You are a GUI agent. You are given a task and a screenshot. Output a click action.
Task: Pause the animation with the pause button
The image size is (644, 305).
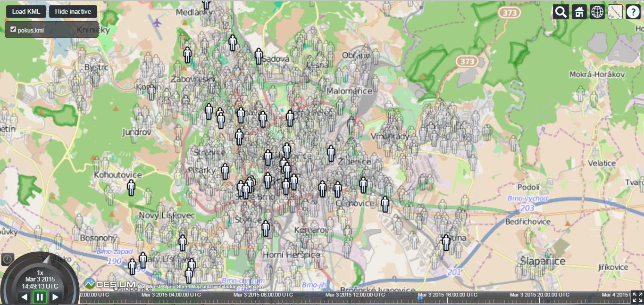click(x=39, y=297)
